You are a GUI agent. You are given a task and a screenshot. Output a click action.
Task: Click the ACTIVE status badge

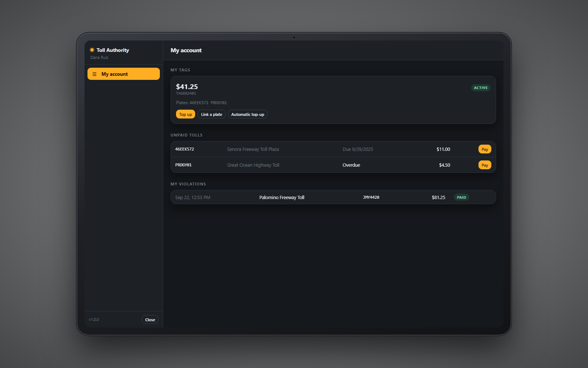tap(481, 88)
